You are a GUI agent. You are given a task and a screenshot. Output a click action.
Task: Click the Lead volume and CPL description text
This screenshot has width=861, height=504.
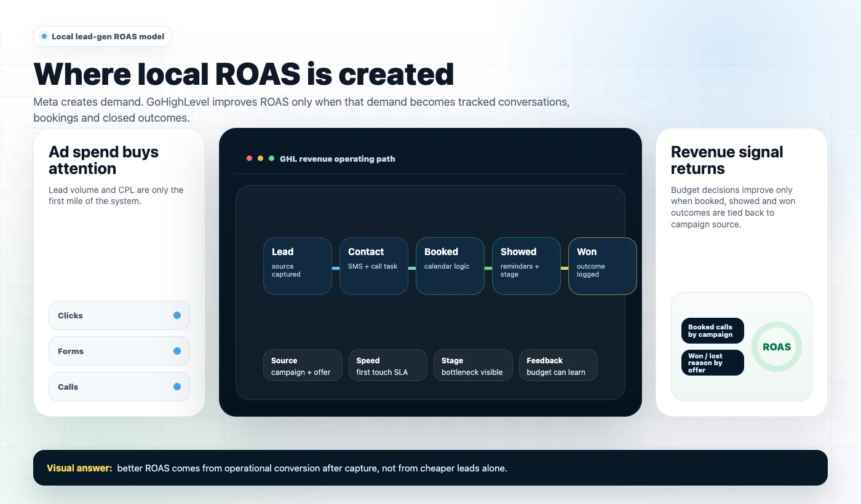pos(116,195)
